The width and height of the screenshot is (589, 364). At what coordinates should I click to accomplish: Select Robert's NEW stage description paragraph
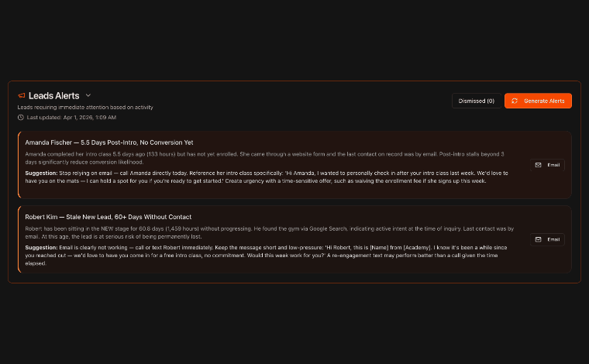(270, 232)
